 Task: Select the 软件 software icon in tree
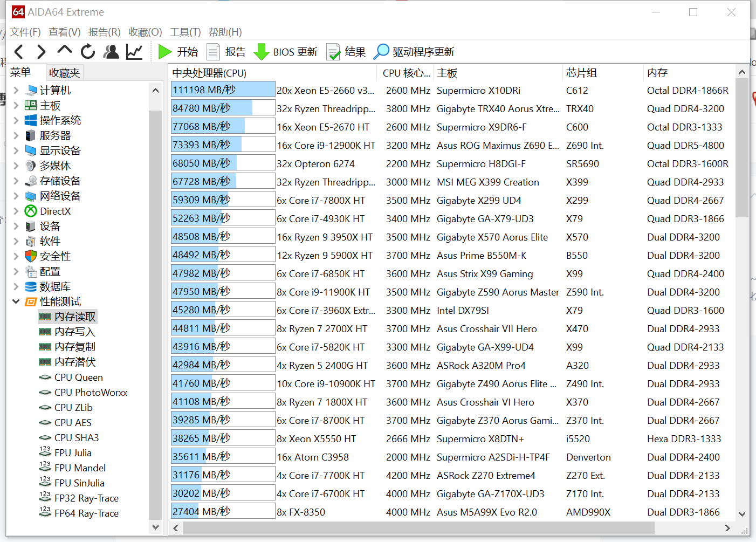(x=31, y=241)
